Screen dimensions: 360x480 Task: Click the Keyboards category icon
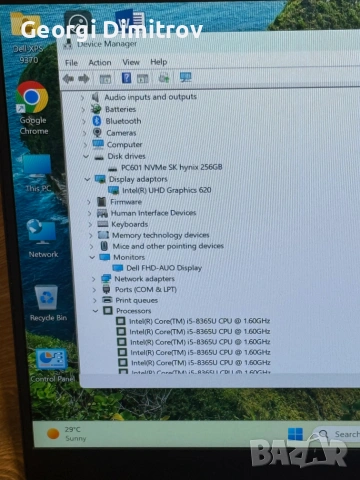(x=103, y=224)
